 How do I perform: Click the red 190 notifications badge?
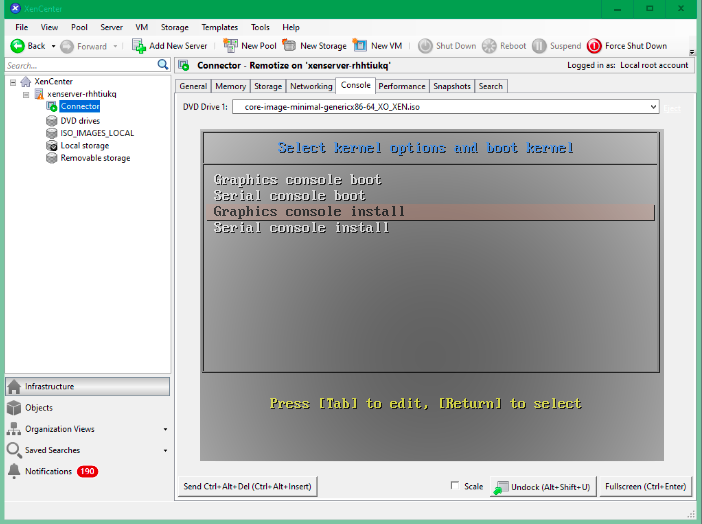(87, 471)
